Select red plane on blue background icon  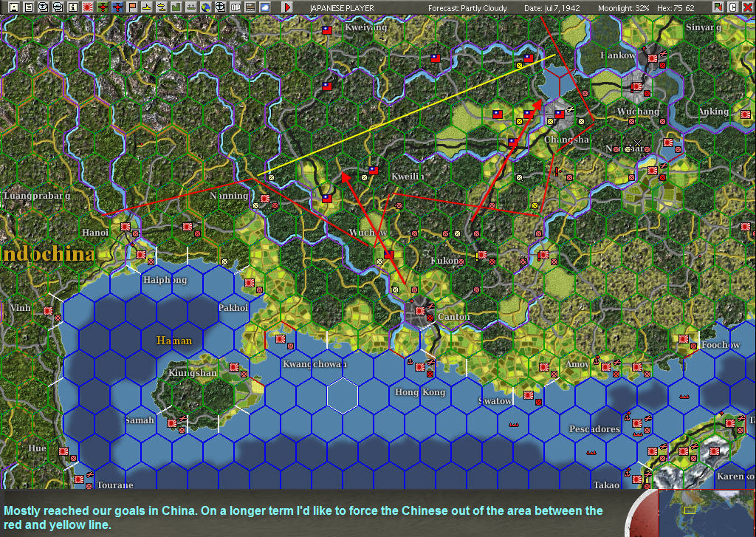click(117, 7)
